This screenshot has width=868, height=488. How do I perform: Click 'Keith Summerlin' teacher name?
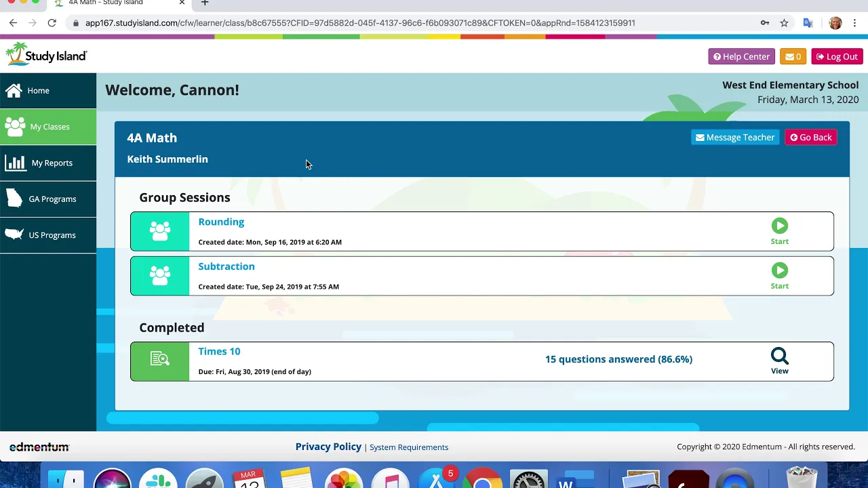tap(167, 159)
